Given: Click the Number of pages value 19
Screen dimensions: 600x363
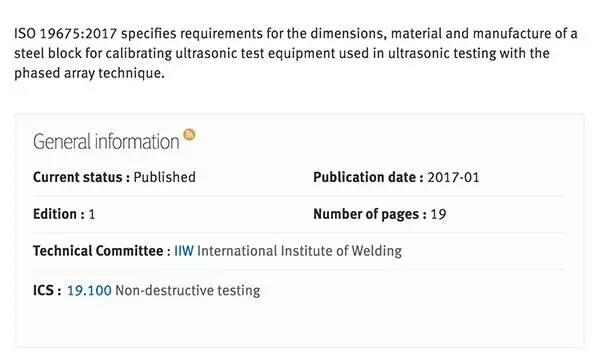Looking at the screenshot, I should click(x=438, y=214).
